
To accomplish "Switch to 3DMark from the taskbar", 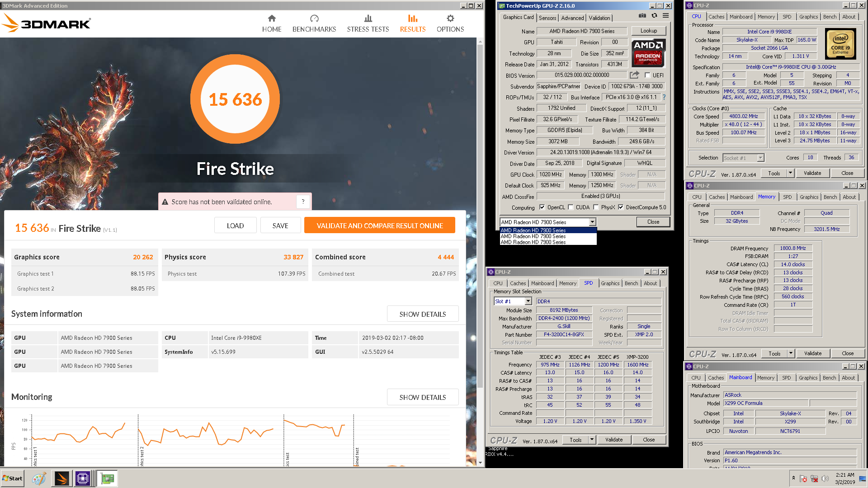I will click(62, 479).
